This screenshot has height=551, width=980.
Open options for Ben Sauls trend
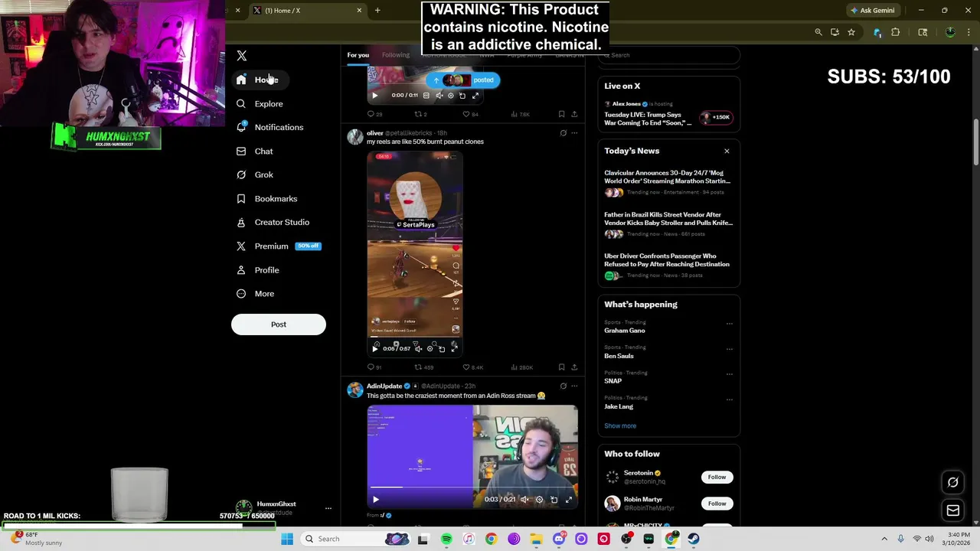tap(729, 348)
